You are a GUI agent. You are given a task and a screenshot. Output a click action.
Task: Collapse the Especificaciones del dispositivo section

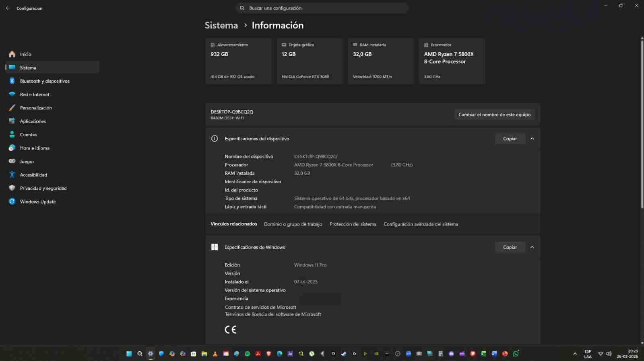point(532,139)
